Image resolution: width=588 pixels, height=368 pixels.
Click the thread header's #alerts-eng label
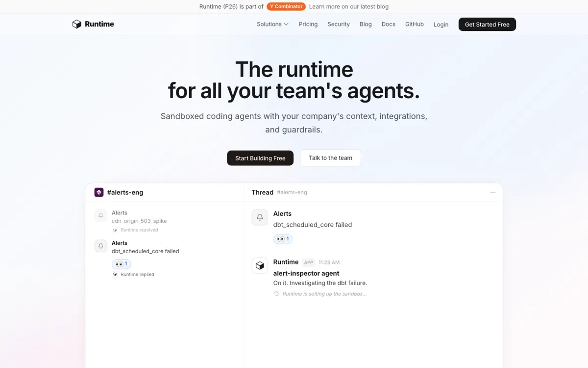[292, 192]
